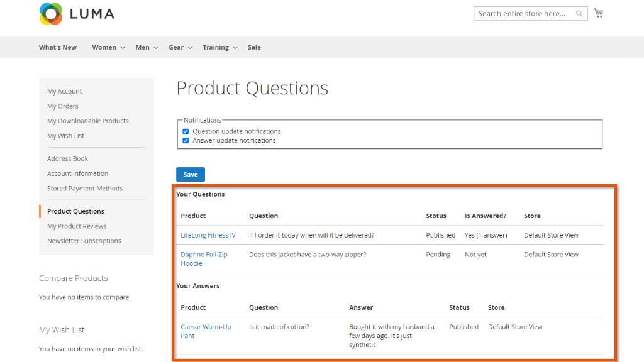Click the Compare Products heading
The image size is (644, 362).
74,278
